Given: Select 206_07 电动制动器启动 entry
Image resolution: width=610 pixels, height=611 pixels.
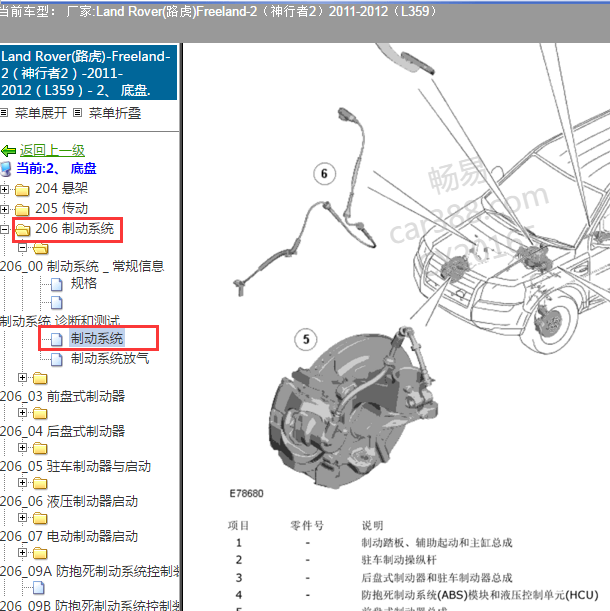Looking at the screenshot, I should click(69, 537).
